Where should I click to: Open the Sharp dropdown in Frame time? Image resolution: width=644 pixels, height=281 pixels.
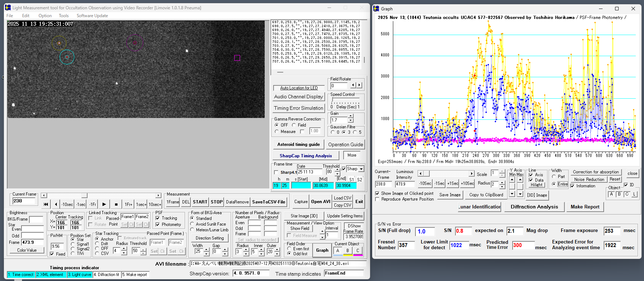(361, 169)
